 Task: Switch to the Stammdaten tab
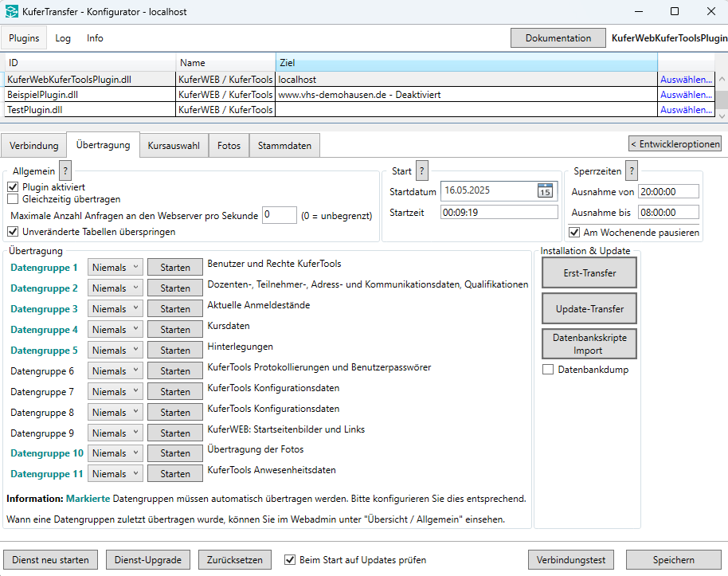pyautogui.click(x=284, y=146)
